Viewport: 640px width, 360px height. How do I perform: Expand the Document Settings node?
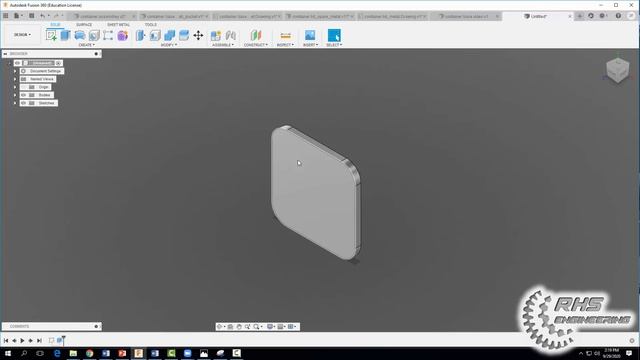15,71
